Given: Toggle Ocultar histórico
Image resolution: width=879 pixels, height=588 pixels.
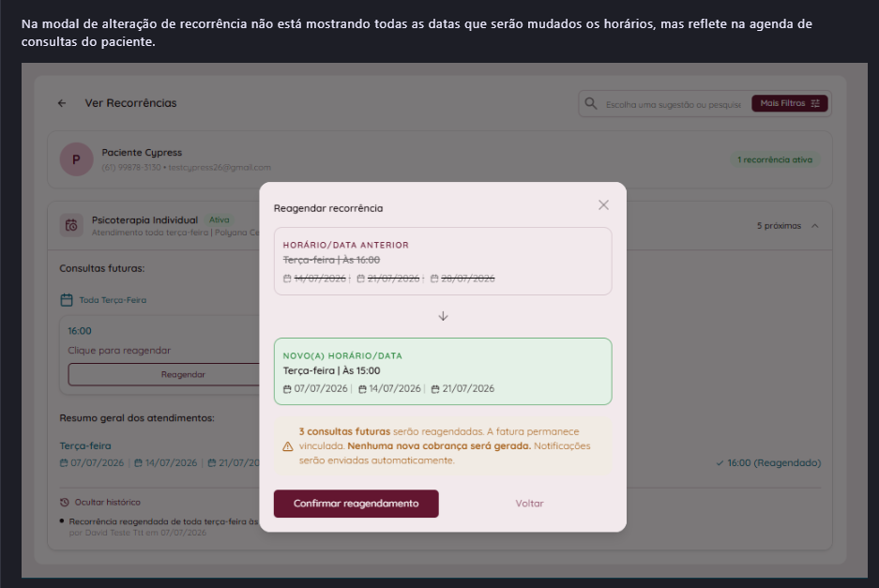Looking at the screenshot, I should [108, 503].
